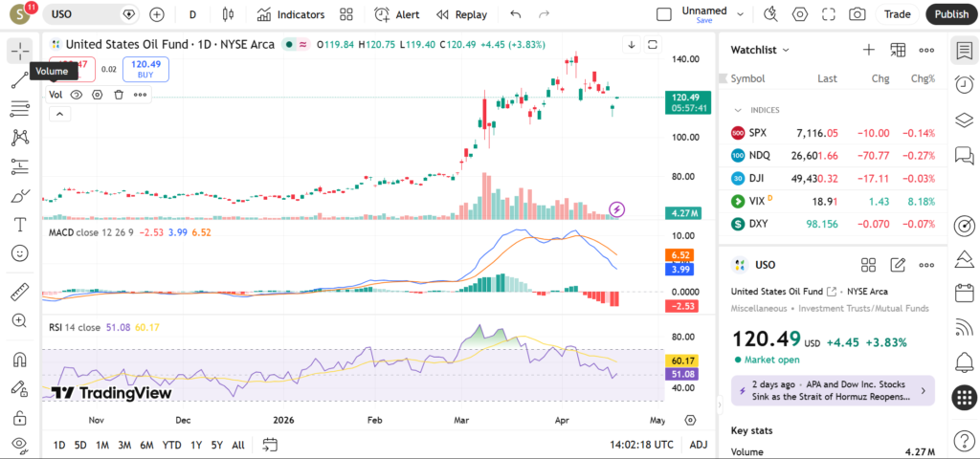
Task: Open the candlestick chart style selector
Action: coord(227,14)
